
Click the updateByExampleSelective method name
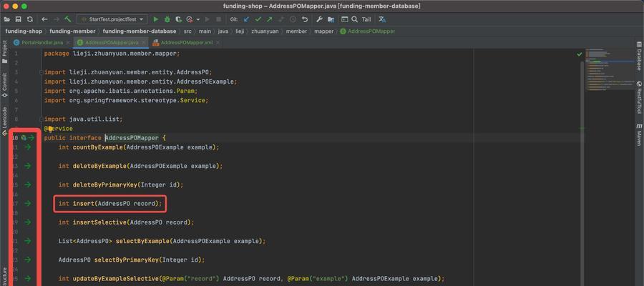coord(115,279)
